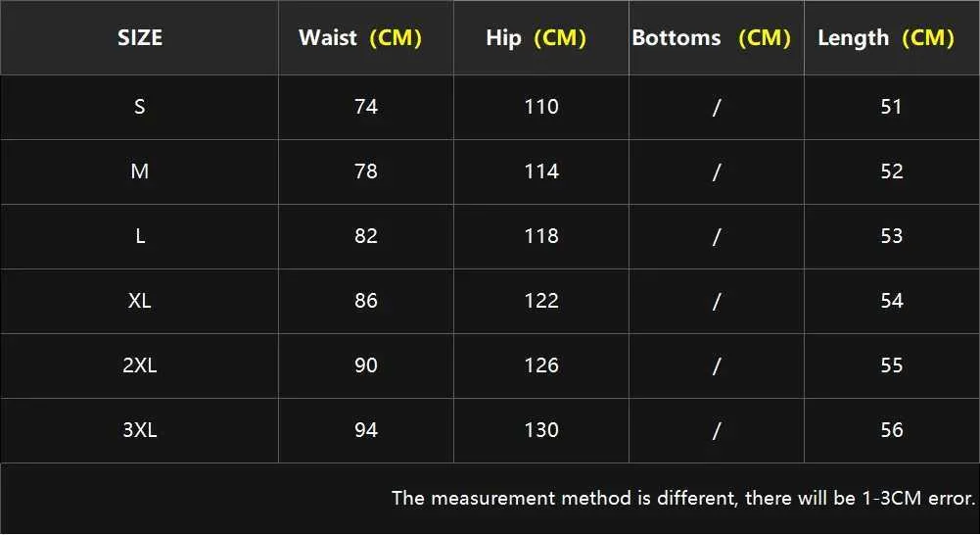980x535 pixels.
Task: Click waist value 74
Action: click(x=366, y=107)
